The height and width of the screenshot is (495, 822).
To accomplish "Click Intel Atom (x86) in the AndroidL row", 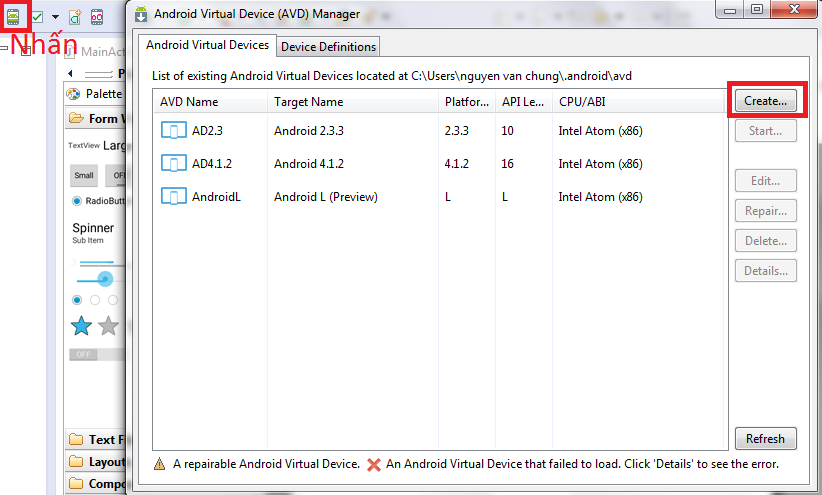I will pos(600,197).
